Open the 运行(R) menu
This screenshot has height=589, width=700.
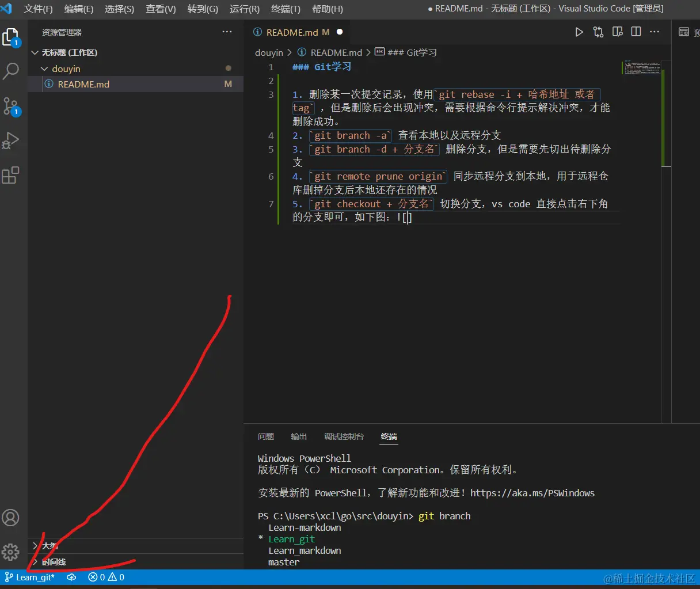(245, 9)
